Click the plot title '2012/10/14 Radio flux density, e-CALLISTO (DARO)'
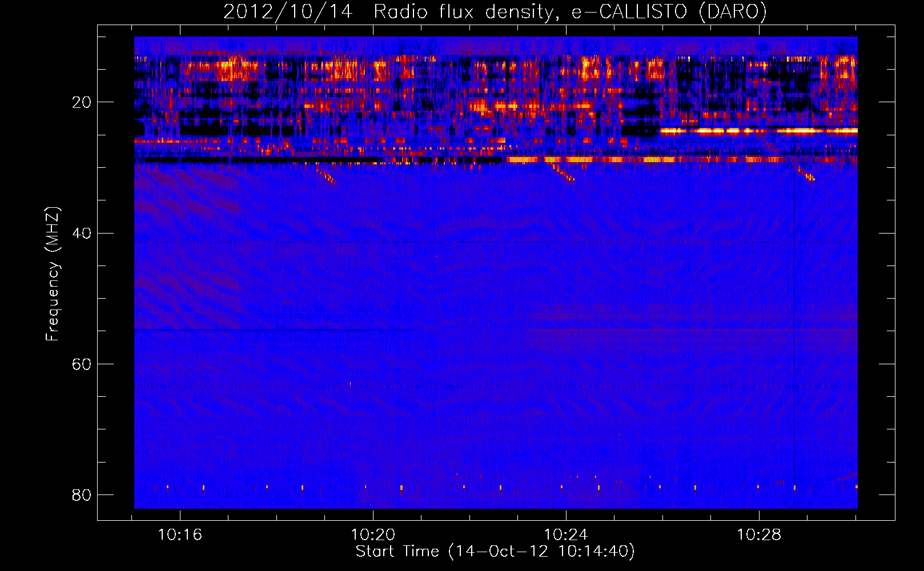Viewport: 924px width, 571px height. click(x=495, y=11)
